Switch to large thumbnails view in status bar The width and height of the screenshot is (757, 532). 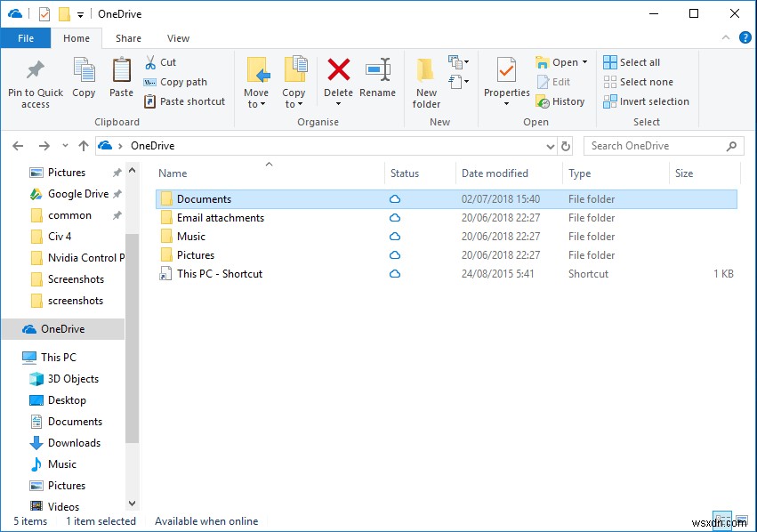(x=743, y=520)
